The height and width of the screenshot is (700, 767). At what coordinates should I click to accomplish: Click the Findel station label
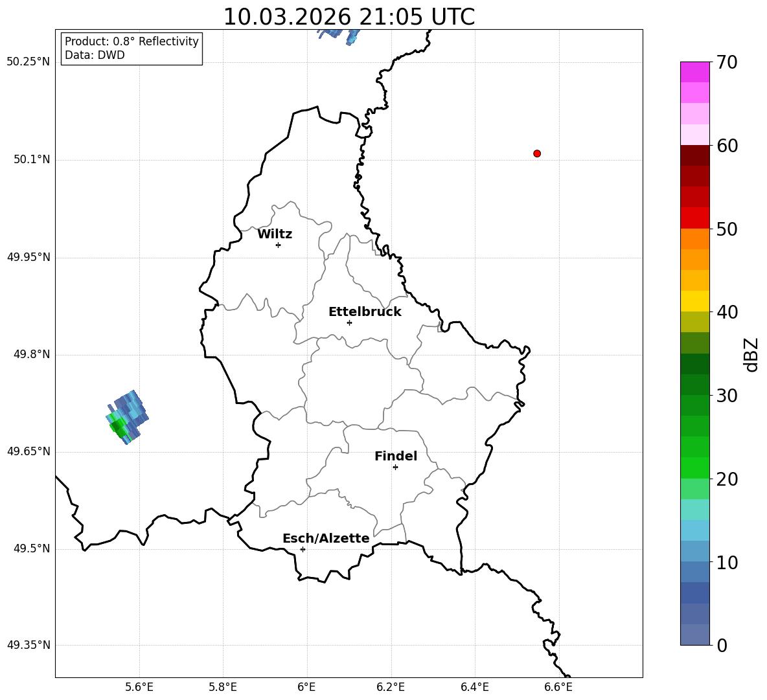[x=396, y=456]
